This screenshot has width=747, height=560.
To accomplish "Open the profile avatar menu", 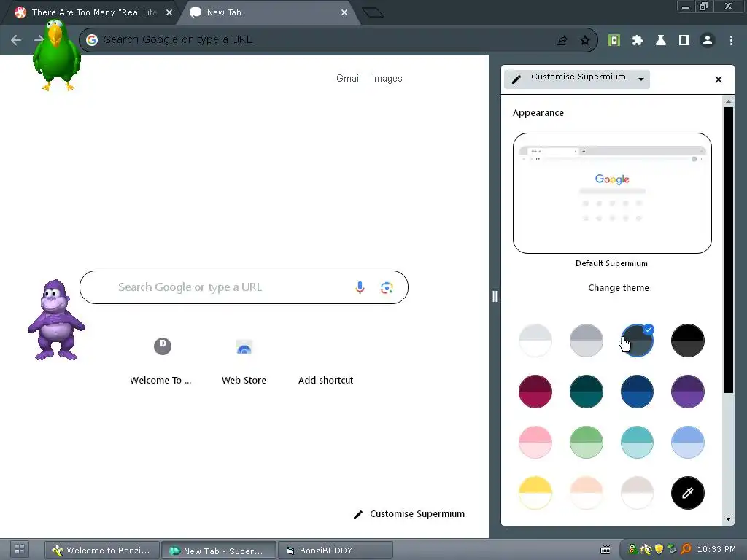I will (x=708, y=41).
